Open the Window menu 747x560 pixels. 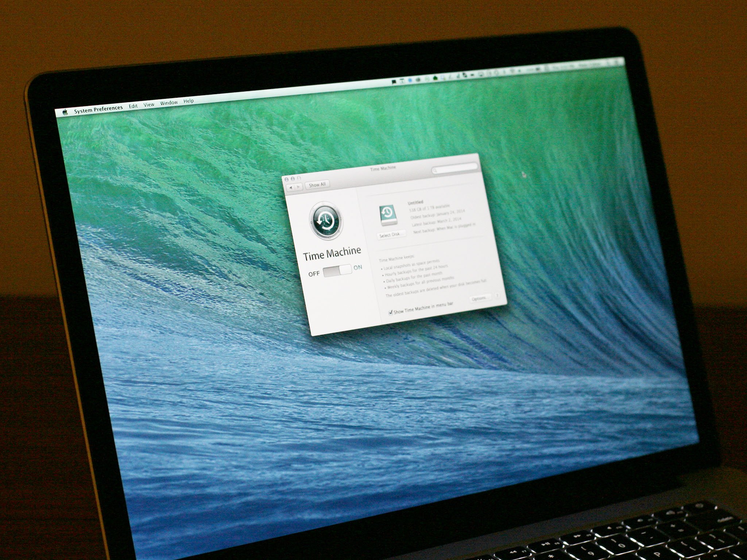[169, 103]
